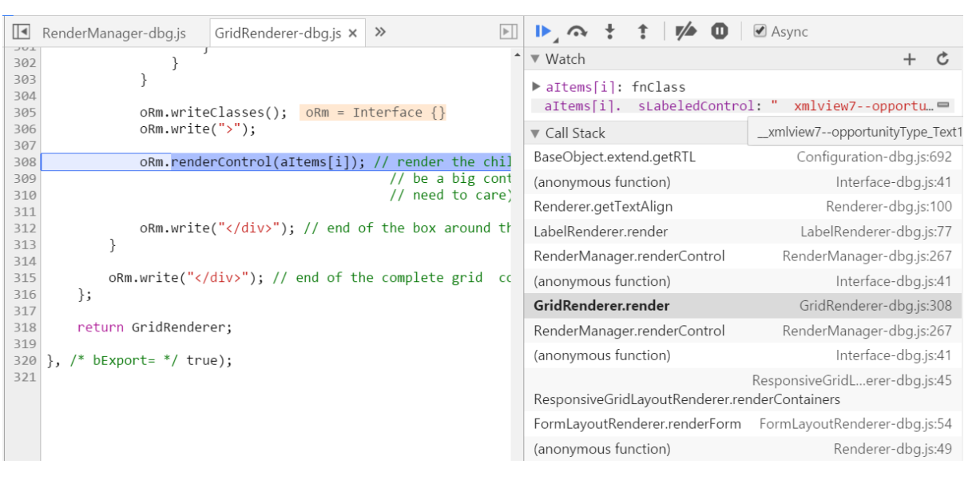980x484 pixels.
Task: Click the Step into next function call icon
Action: coord(610,32)
